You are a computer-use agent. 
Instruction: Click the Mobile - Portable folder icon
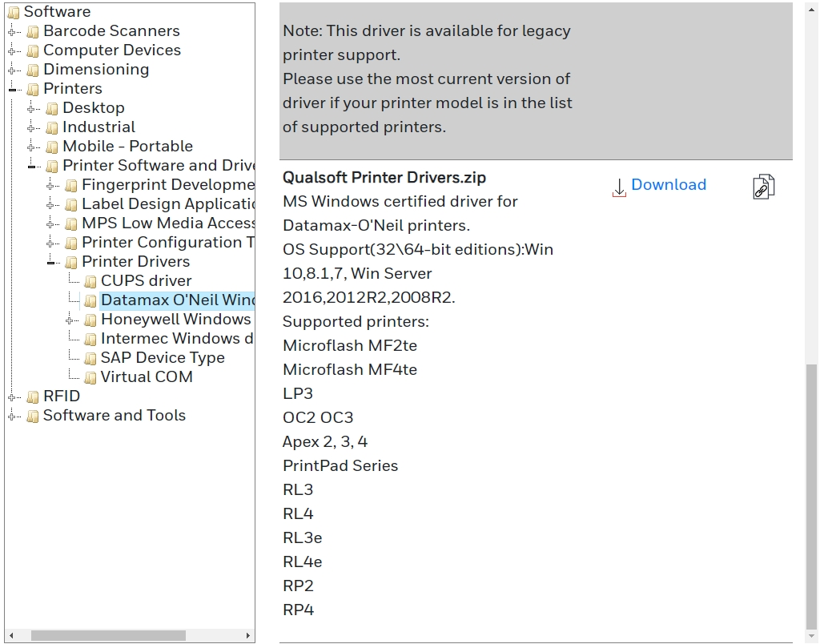pos(52,147)
